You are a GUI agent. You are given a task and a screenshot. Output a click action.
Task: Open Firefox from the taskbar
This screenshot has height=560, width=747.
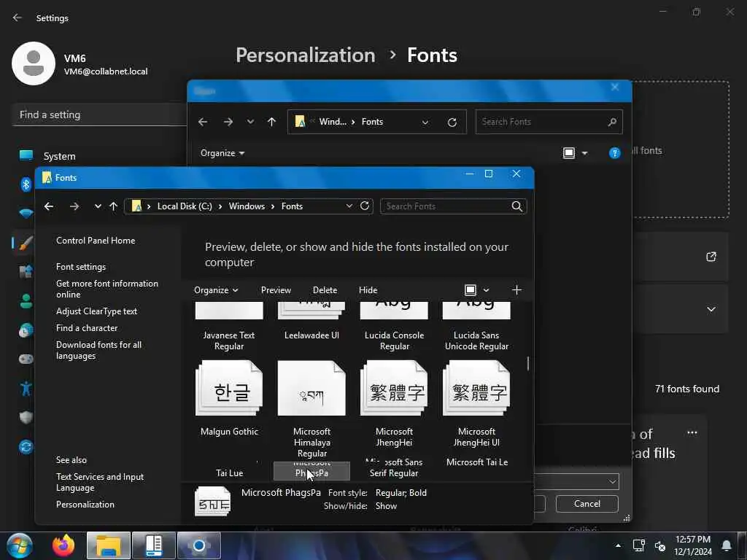(63, 545)
